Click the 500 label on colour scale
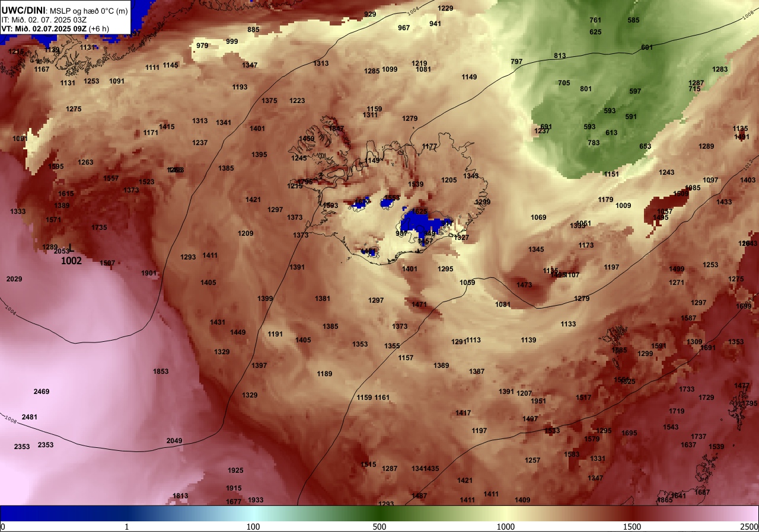The image size is (759, 532). coord(379,527)
